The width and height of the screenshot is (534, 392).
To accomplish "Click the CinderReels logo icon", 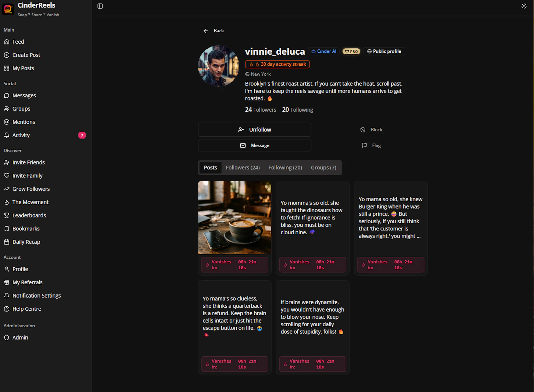I will pos(8,9).
